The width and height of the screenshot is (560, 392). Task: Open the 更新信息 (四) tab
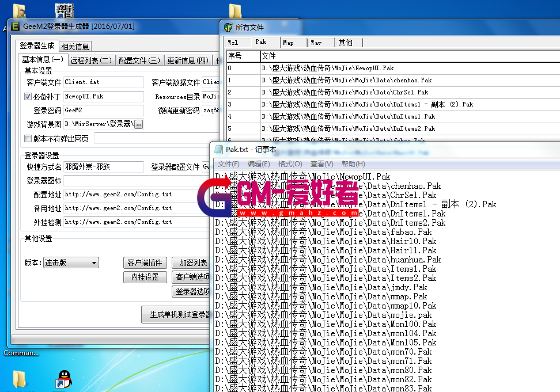click(x=188, y=60)
